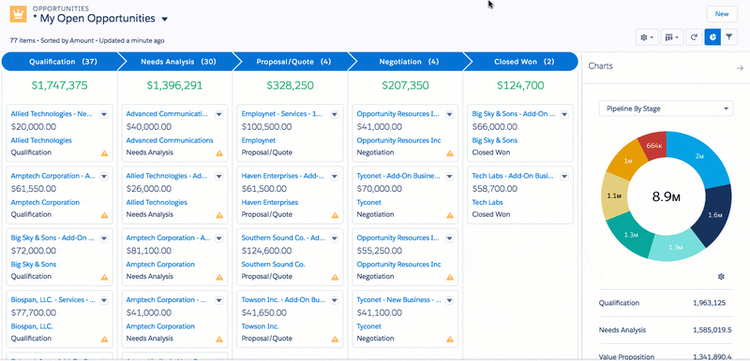Select the Needs Analysis (30) stage header
Viewport: 750px width, 361px height.
[x=178, y=62]
